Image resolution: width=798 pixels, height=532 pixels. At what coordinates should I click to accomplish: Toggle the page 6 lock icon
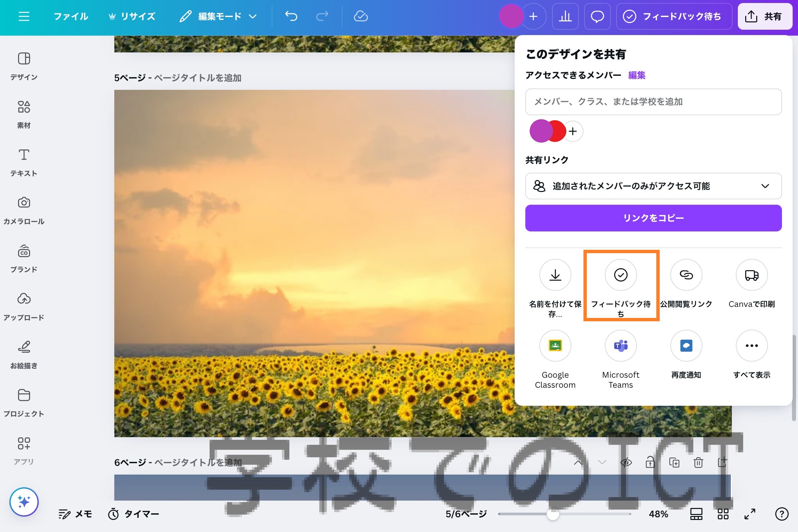click(x=650, y=462)
